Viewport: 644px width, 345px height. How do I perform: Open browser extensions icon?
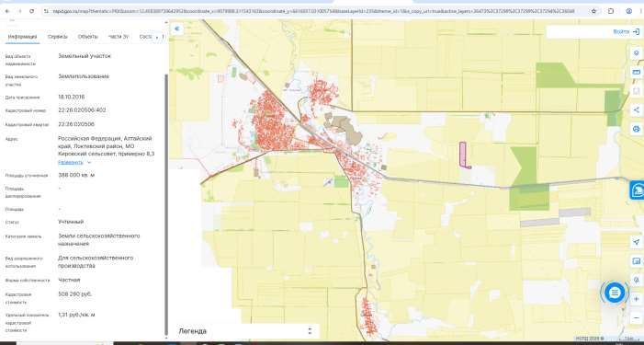(x=611, y=11)
